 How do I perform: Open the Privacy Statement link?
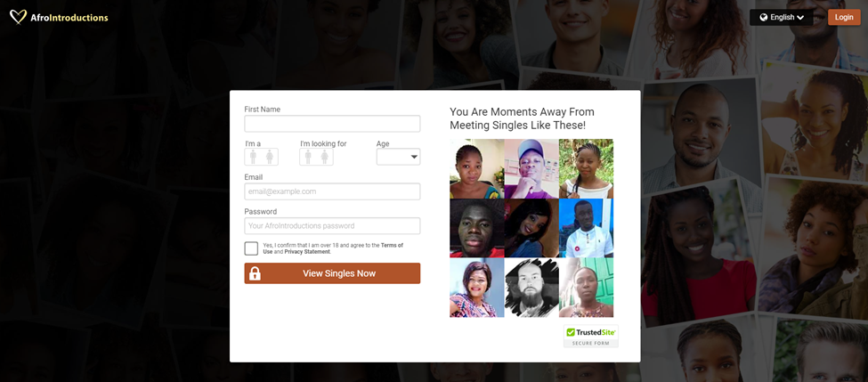tap(307, 251)
